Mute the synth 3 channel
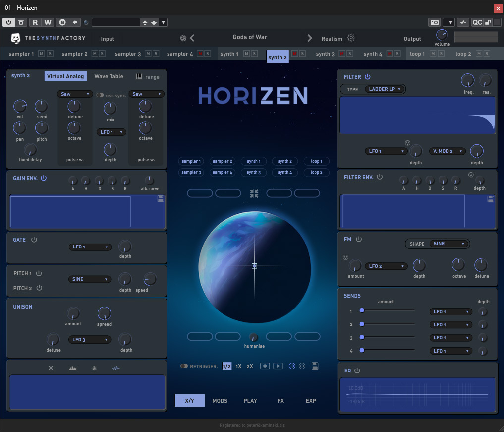This screenshot has height=432, width=504. coord(341,54)
